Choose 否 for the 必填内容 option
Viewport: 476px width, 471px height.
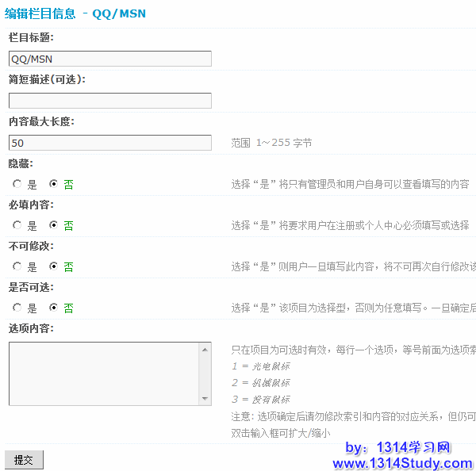coord(54,225)
